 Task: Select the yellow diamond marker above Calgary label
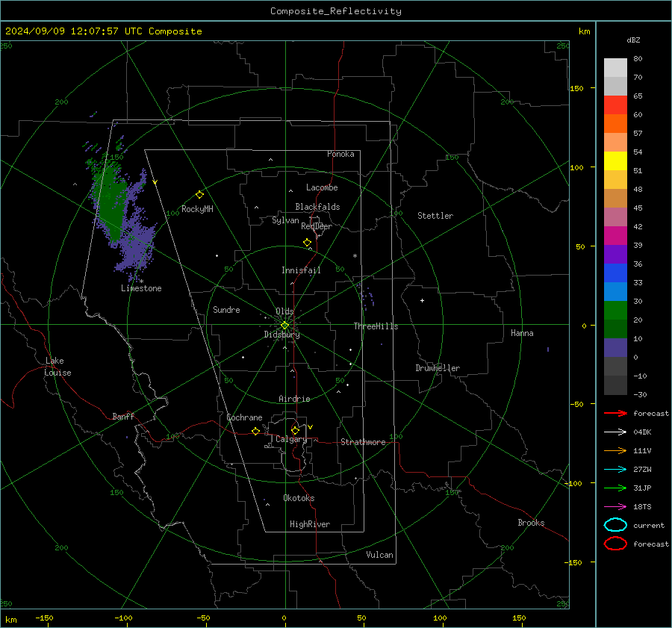point(295,430)
